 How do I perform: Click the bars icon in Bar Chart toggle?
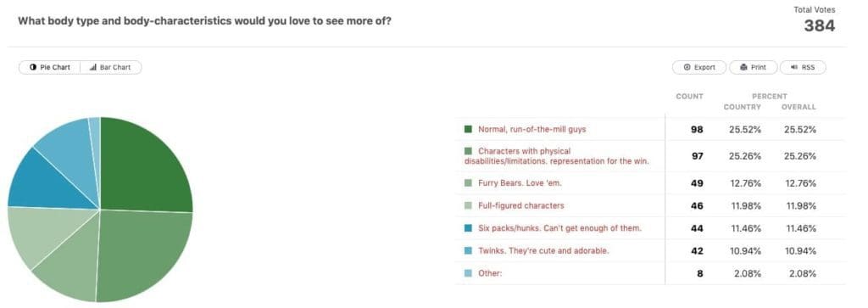93,67
